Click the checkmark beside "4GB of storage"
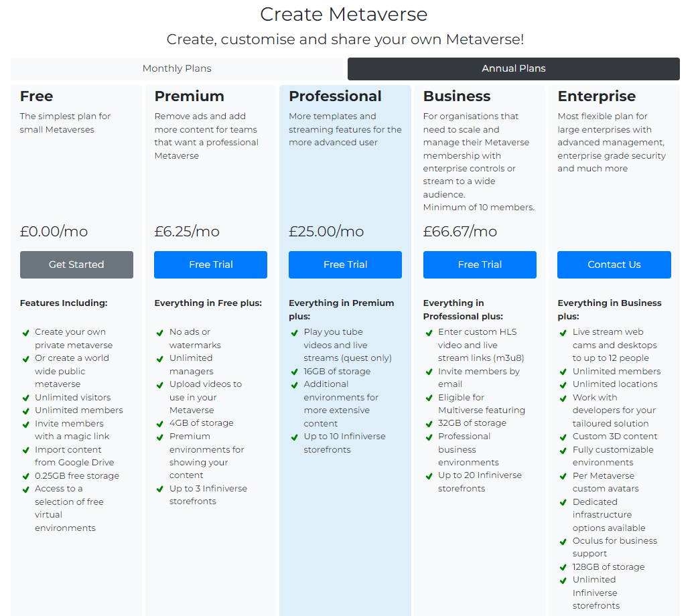This screenshot has height=616, width=700. pyautogui.click(x=160, y=423)
